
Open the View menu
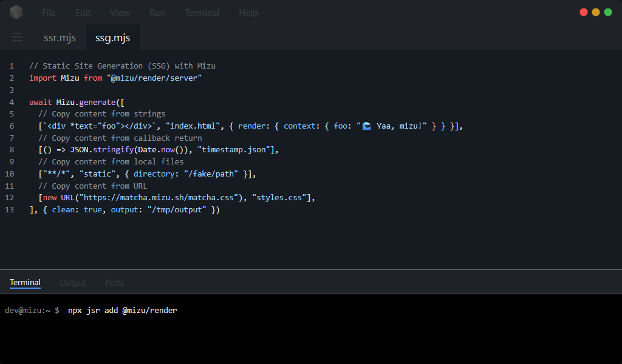[x=120, y=13]
